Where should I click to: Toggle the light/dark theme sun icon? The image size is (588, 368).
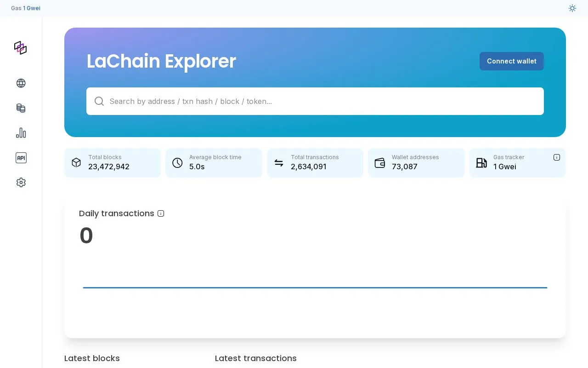[572, 8]
